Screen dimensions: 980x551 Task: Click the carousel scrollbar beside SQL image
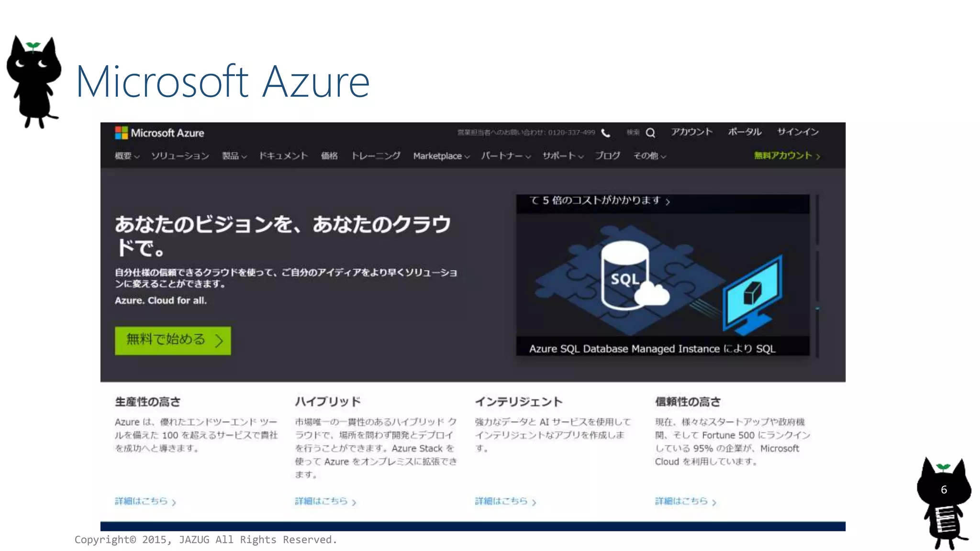coord(817,276)
